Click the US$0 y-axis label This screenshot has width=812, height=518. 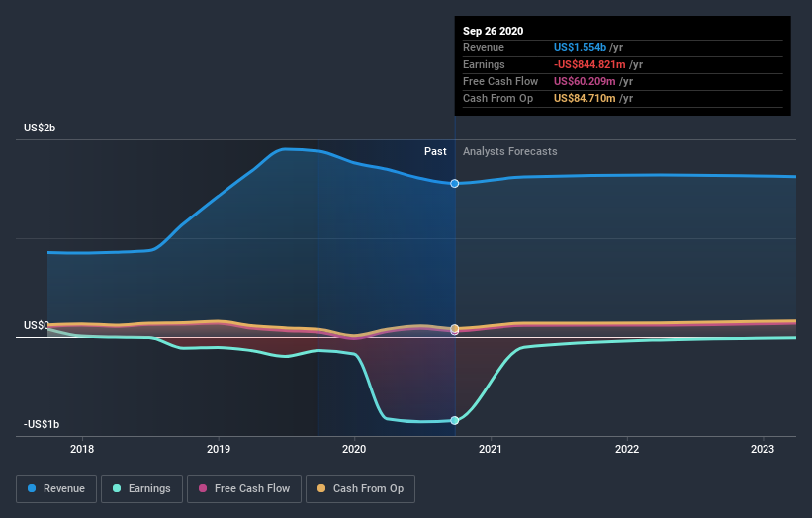[x=37, y=325]
